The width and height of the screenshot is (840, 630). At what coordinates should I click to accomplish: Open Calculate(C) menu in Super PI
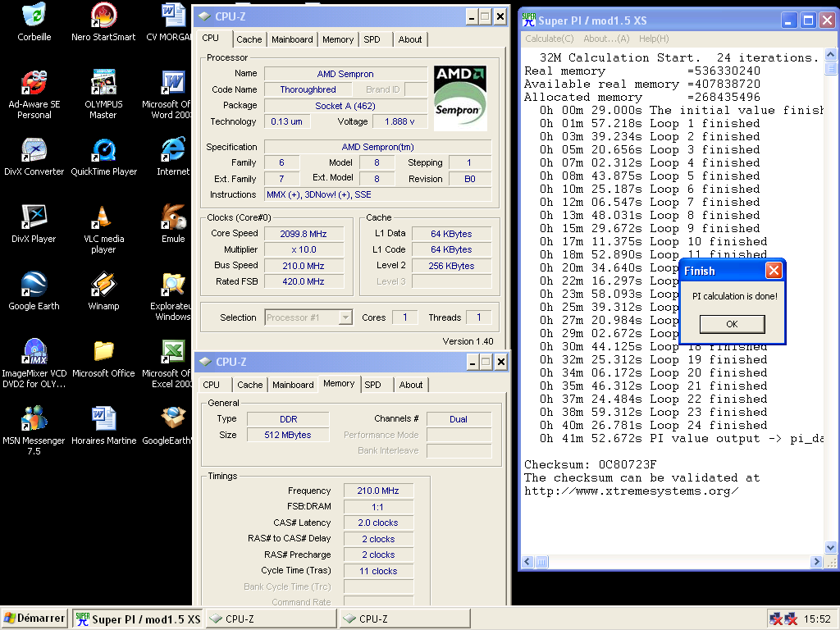click(x=549, y=39)
